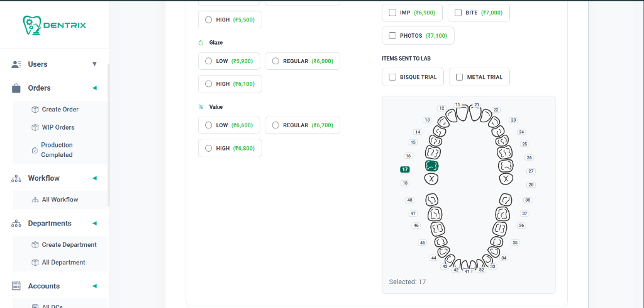Click tooth number label 45
644x308 pixels.
click(x=423, y=242)
